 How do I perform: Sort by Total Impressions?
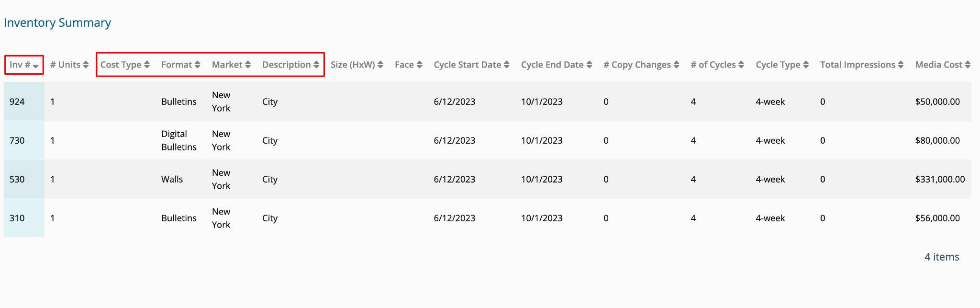point(861,65)
